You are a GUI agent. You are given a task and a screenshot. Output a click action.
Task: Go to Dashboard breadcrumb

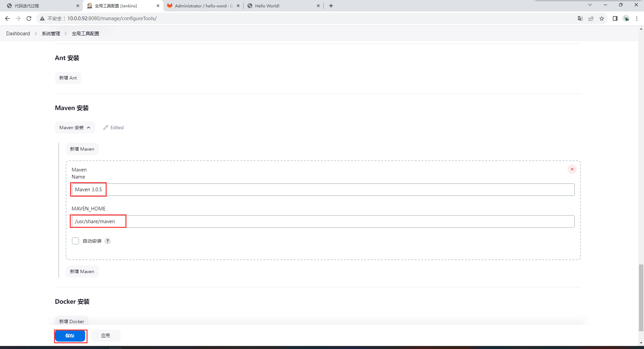click(18, 34)
